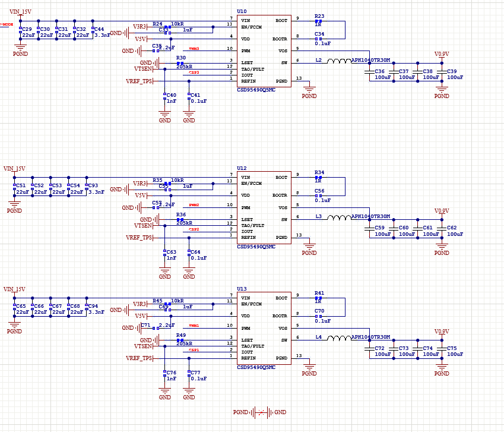504x432 pixels.
Task: Select the C70 bootstrap capacitor symbol
Action: tap(318, 317)
